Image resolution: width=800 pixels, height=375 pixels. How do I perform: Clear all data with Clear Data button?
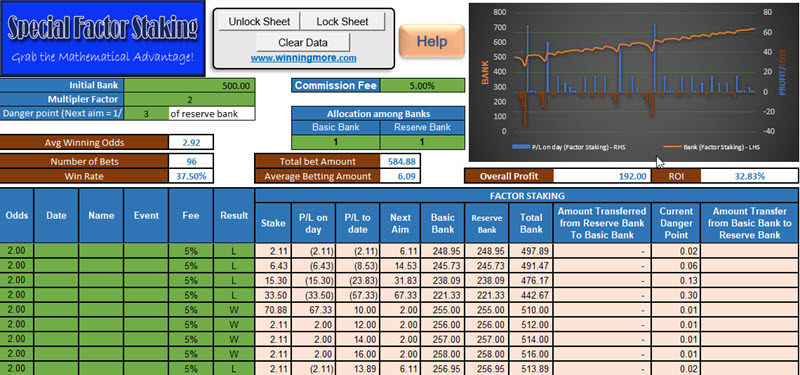303,42
